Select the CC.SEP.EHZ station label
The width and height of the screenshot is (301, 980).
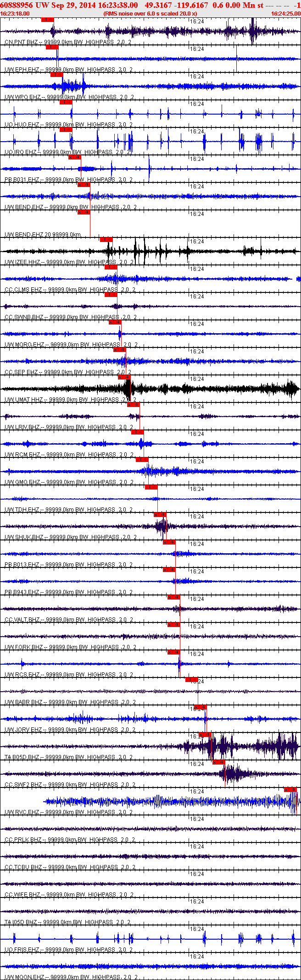tap(67, 372)
